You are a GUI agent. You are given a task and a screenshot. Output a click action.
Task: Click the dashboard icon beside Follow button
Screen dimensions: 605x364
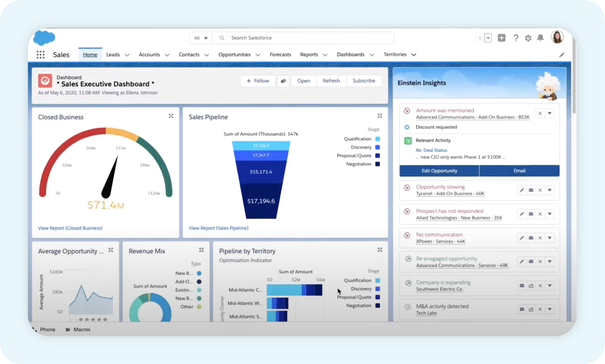point(283,81)
